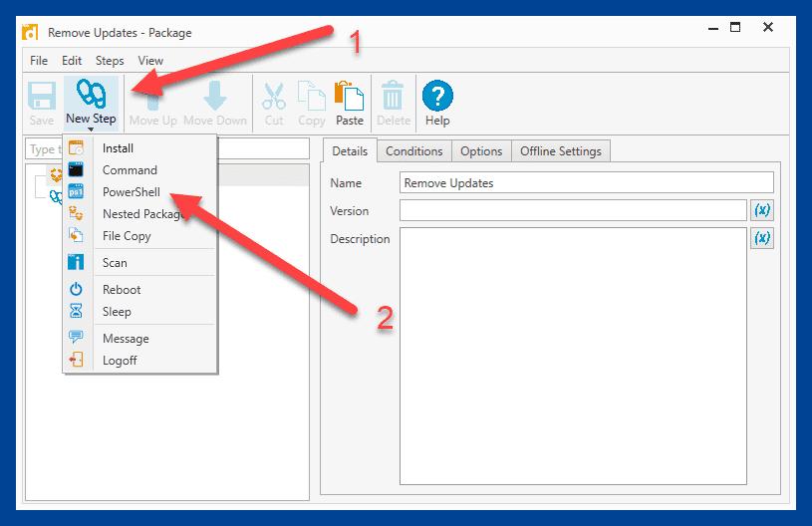Select Message step entry
This screenshot has width=812, height=526.
[139, 339]
